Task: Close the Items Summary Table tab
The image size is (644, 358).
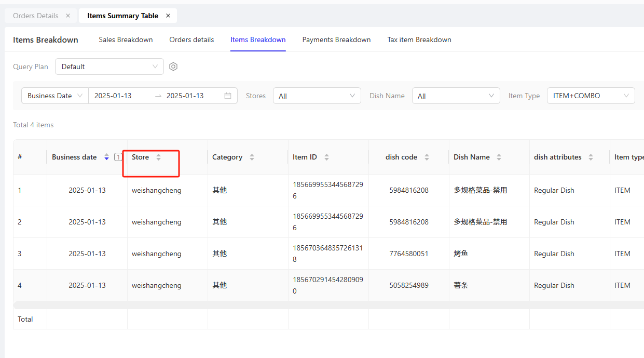Action: tap(168, 16)
